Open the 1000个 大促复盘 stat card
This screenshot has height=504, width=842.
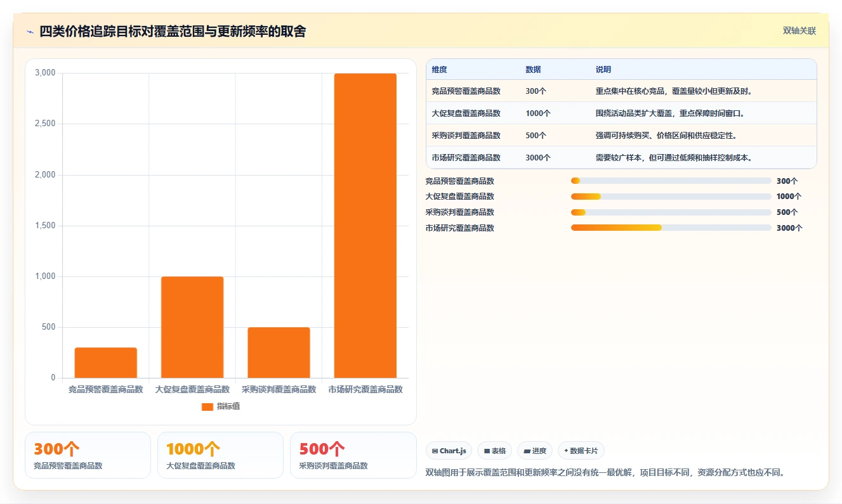point(220,455)
